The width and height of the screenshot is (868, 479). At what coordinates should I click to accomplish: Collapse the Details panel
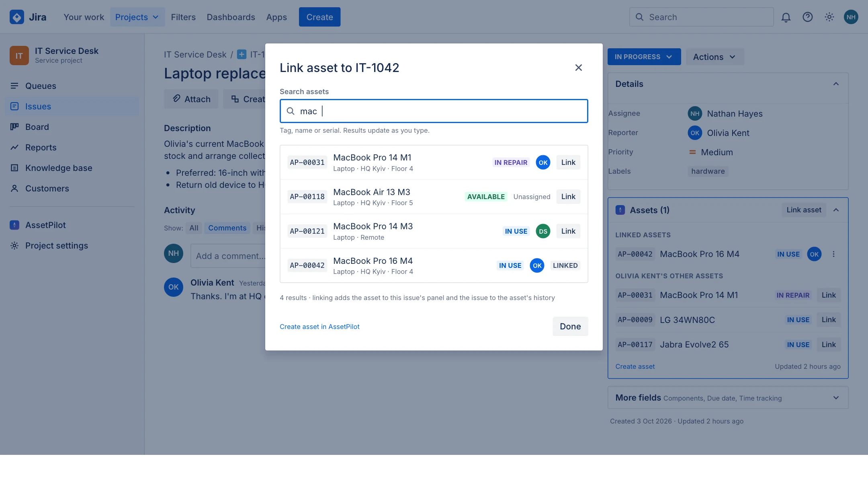(836, 84)
